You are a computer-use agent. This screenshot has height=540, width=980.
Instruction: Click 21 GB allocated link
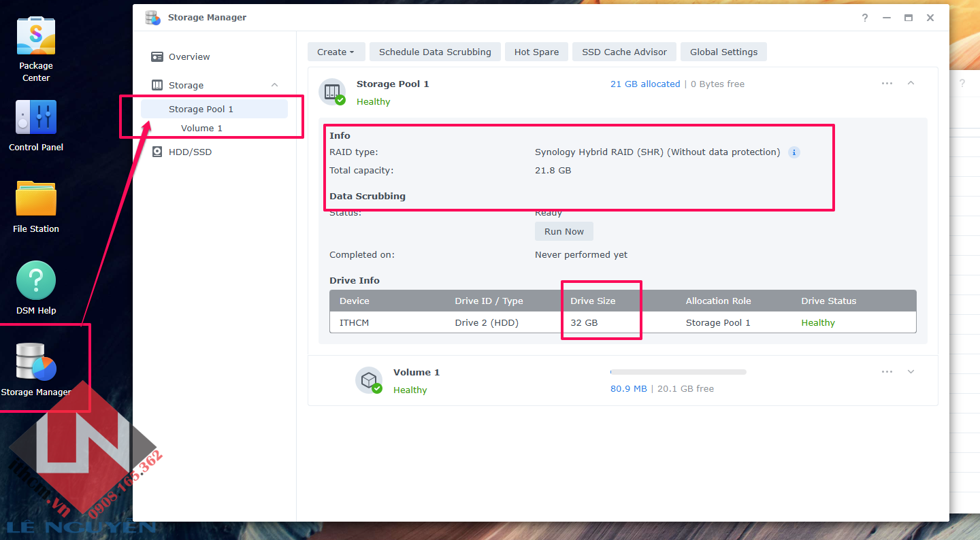[645, 84]
